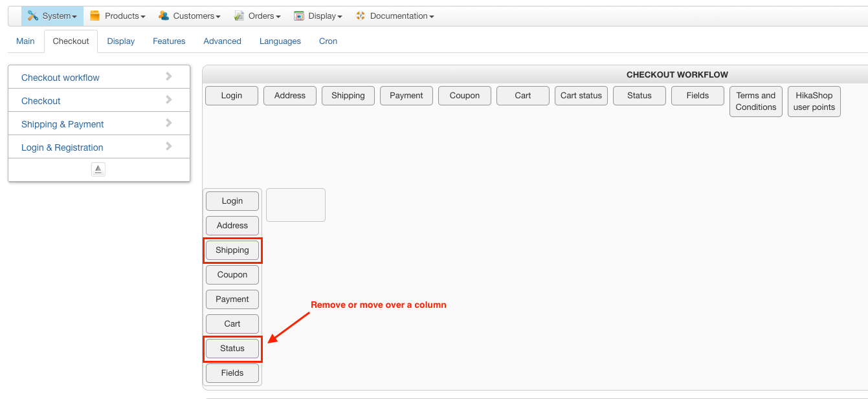Open the Checkout sidebar link

[x=41, y=101]
